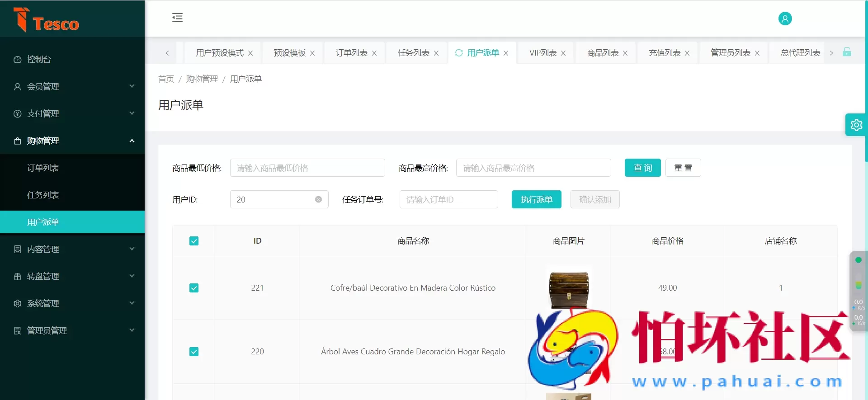The image size is (868, 400).
Task: Click the 确认添加 button
Action: (595, 199)
